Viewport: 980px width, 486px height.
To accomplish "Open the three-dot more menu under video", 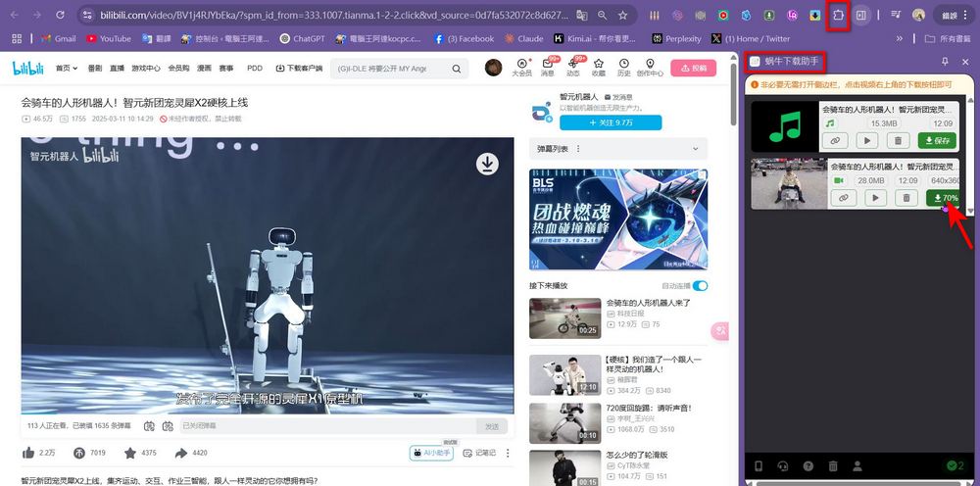I will pos(508,453).
